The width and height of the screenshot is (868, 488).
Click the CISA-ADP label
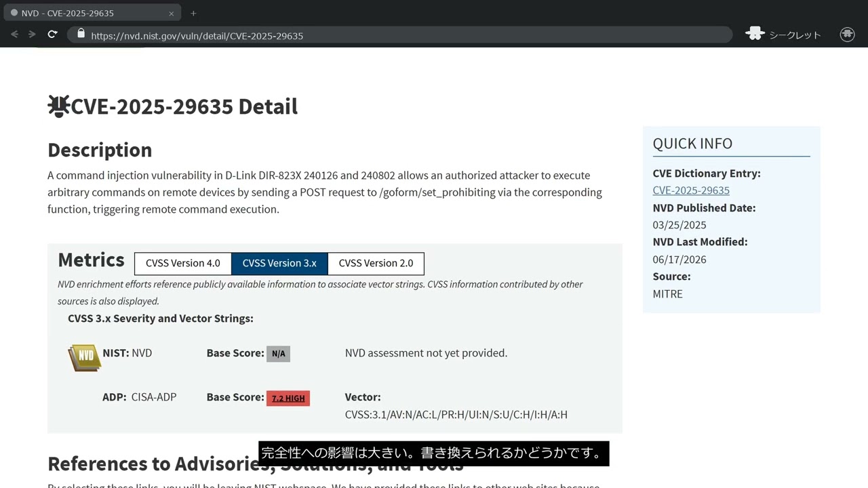(154, 397)
